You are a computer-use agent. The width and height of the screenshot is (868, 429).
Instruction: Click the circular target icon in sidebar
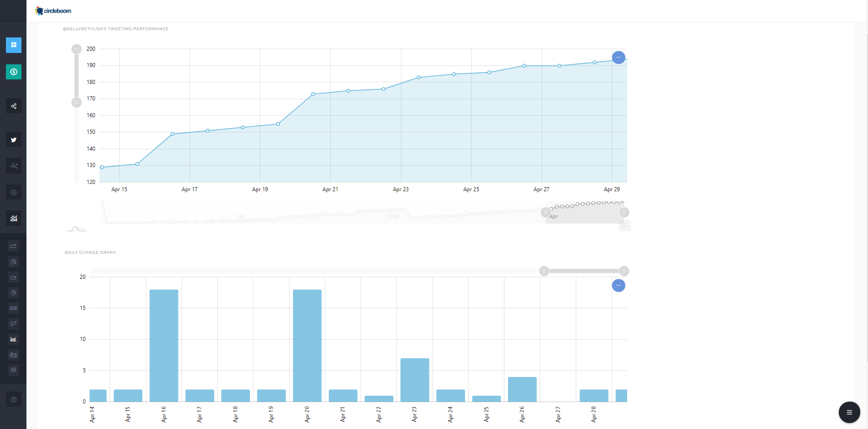pos(14,192)
